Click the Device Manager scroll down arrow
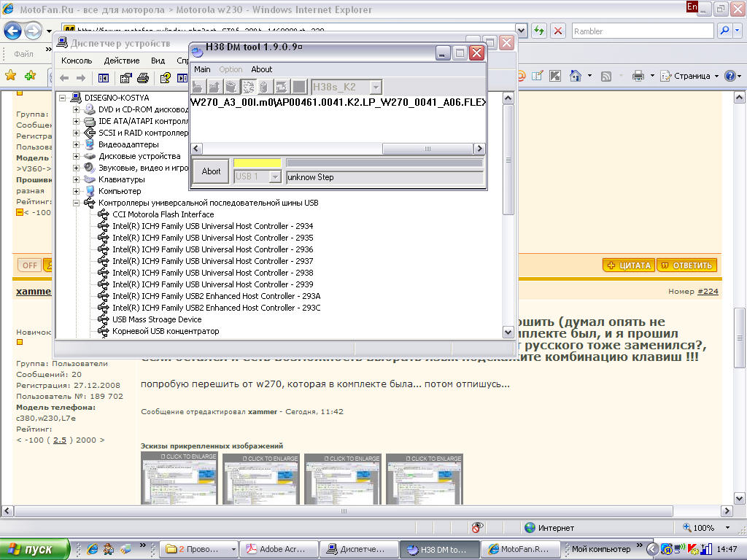 [x=508, y=332]
